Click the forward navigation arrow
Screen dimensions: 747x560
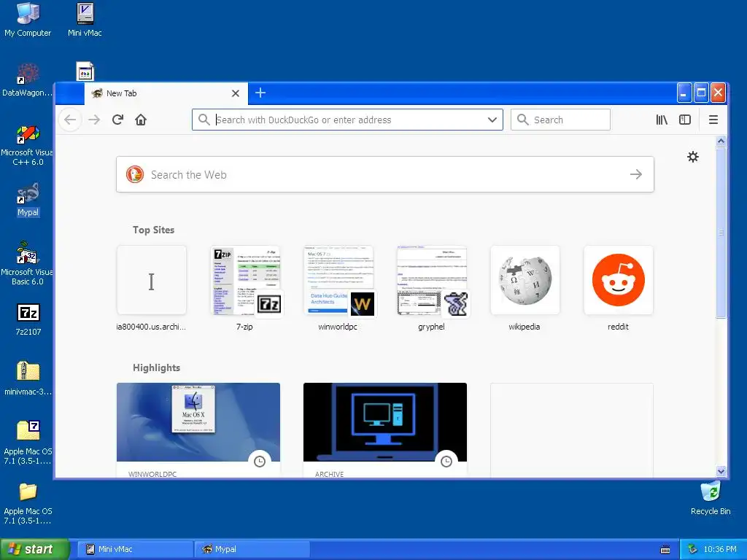94,120
